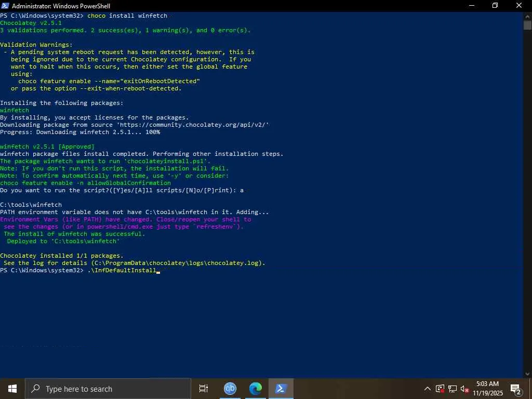Restore down the PowerShell window
532x399 pixels.
(x=495, y=6)
